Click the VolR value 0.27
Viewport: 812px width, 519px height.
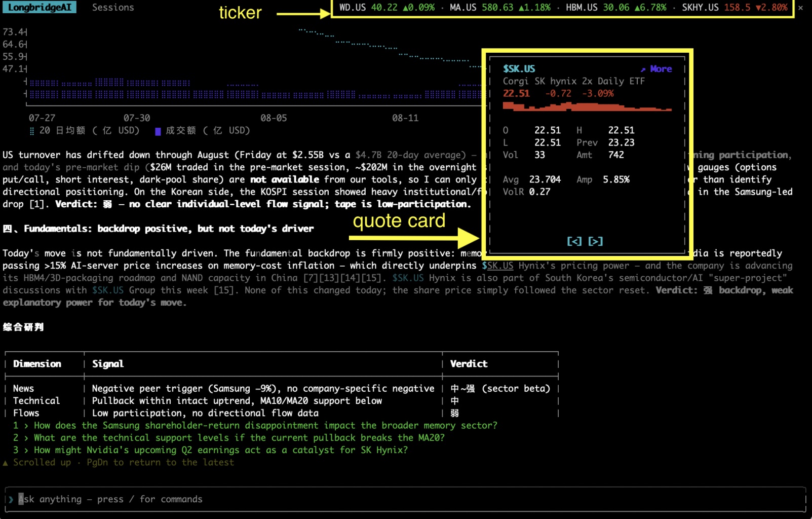click(x=539, y=192)
